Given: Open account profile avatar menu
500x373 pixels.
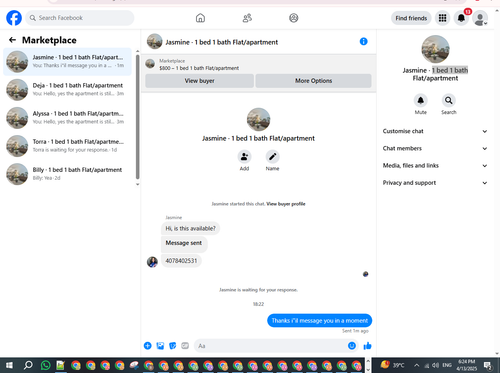Looking at the screenshot, I should tap(480, 18).
